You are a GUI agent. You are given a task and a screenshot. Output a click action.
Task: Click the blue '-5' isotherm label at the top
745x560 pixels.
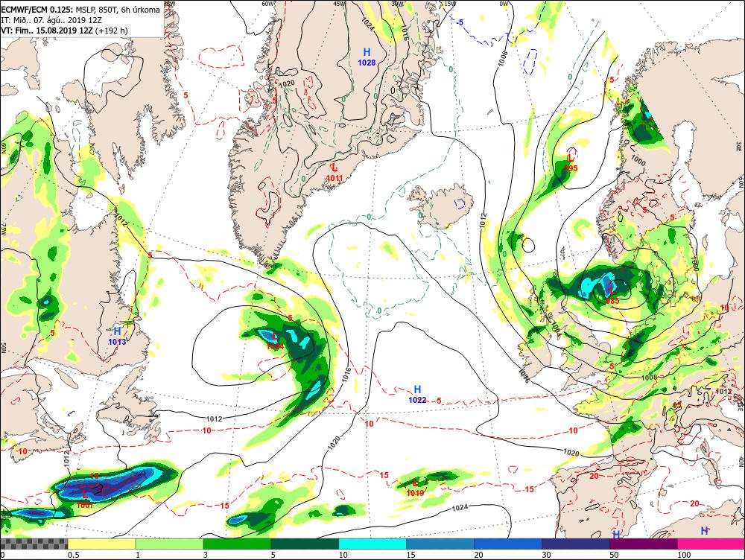[x=459, y=22]
